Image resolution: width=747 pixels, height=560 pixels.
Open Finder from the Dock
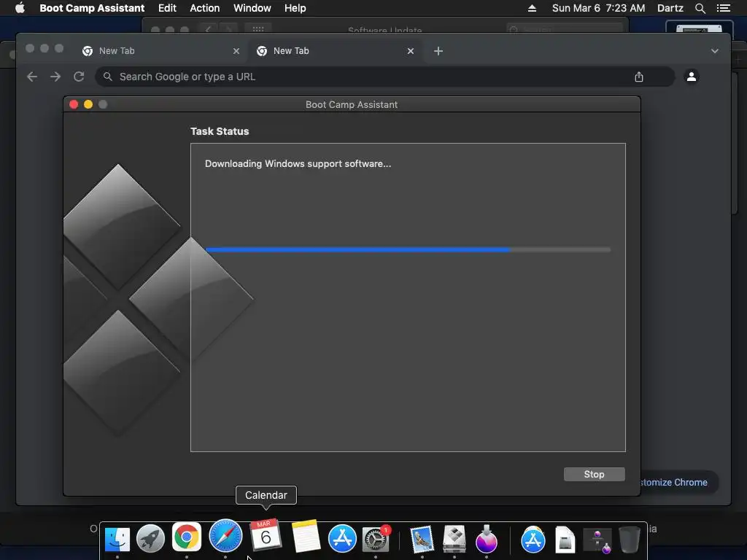(117, 539)
